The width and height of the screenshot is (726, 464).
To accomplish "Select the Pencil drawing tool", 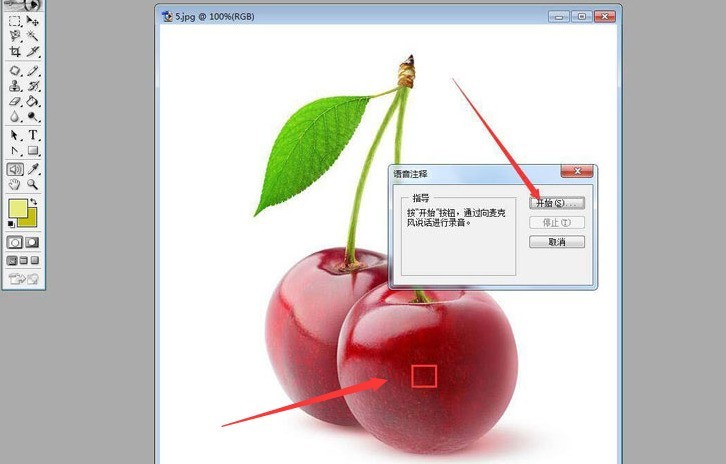I will [32, 71].
